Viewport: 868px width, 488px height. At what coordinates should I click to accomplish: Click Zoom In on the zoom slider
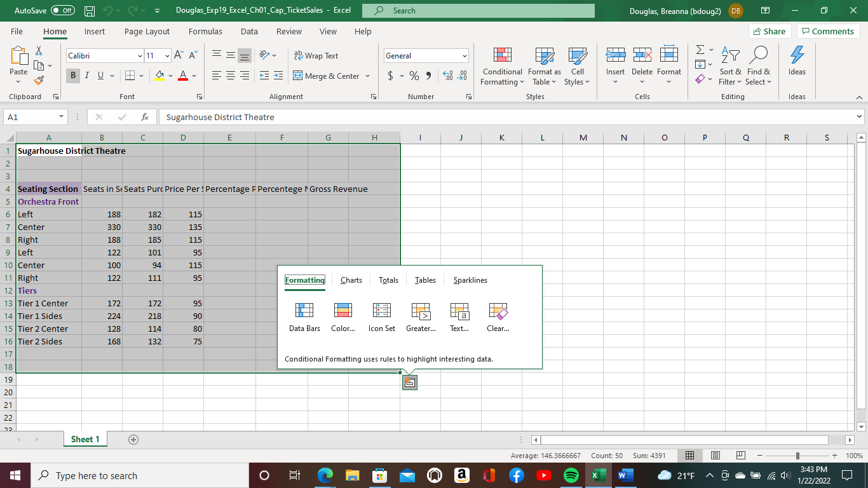[834, 456]
